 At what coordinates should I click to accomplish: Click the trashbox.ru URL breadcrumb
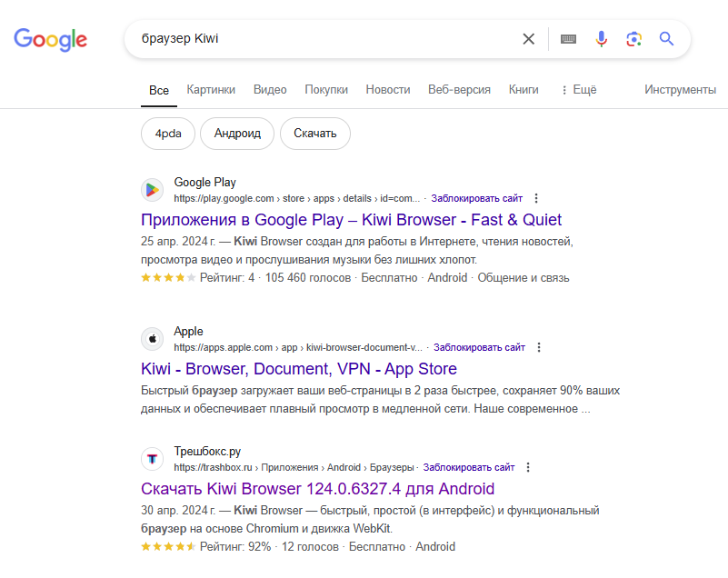[x=294, y=467]
